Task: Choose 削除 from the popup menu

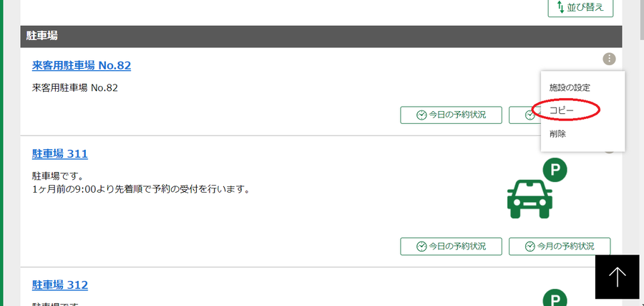Action: click(x=557, y=134)
